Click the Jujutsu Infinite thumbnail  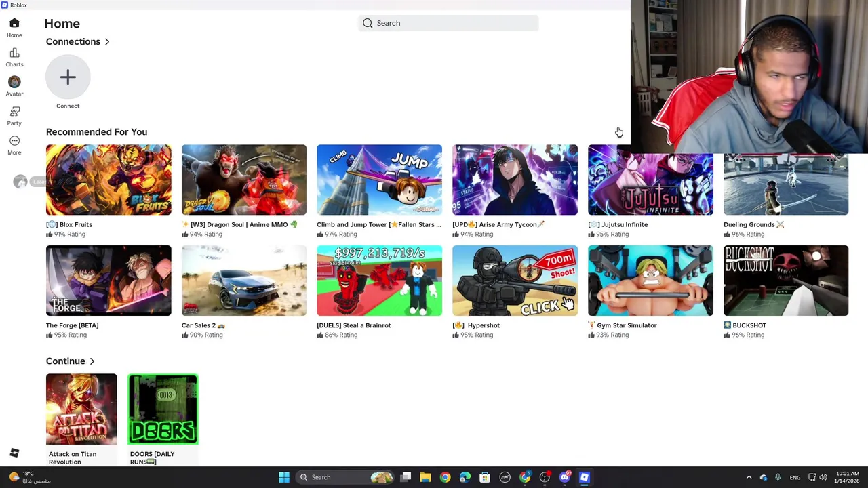[x=650, y=183]
